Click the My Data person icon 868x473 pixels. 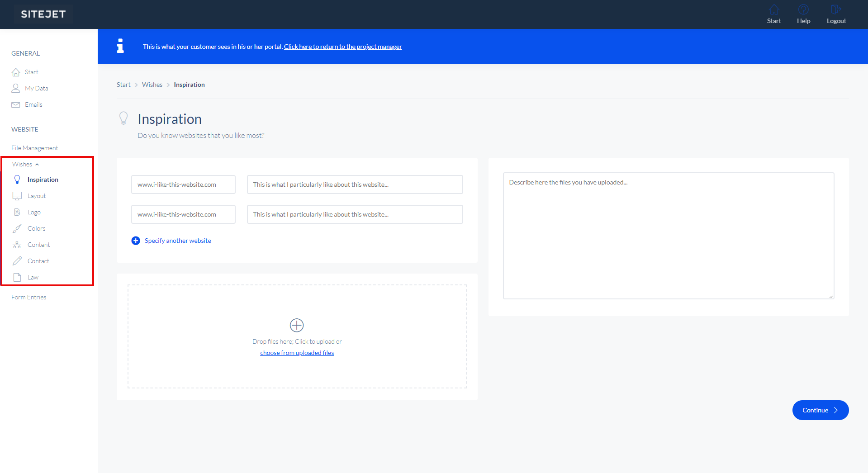point(16,88)
